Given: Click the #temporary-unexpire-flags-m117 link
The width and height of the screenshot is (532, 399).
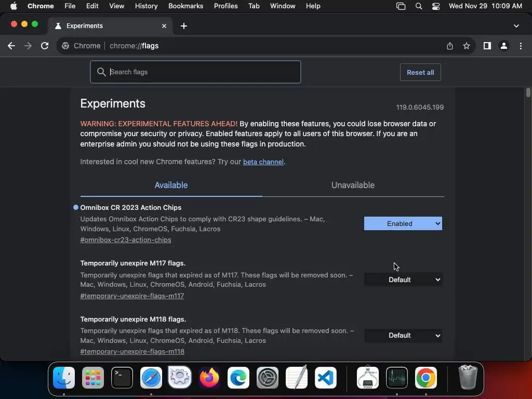Looking at the screenshot, I should pyautogui.click(x=132, y=296).
